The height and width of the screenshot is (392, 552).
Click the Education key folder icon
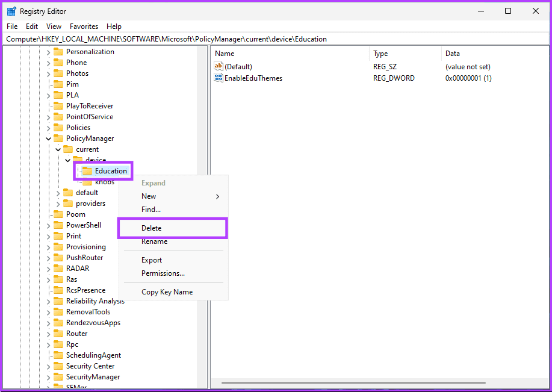[87, 171]
